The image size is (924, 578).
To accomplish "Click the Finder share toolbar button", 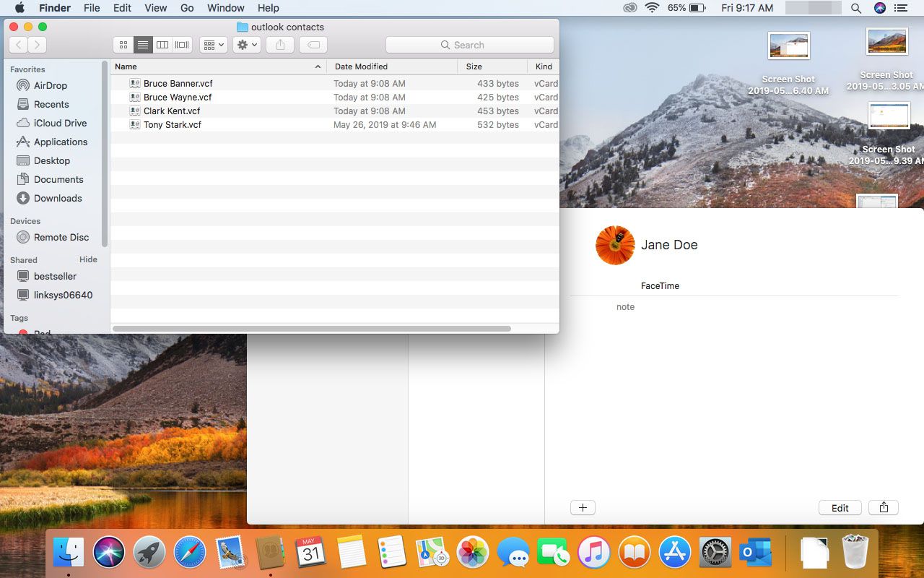I will (280, 45).
